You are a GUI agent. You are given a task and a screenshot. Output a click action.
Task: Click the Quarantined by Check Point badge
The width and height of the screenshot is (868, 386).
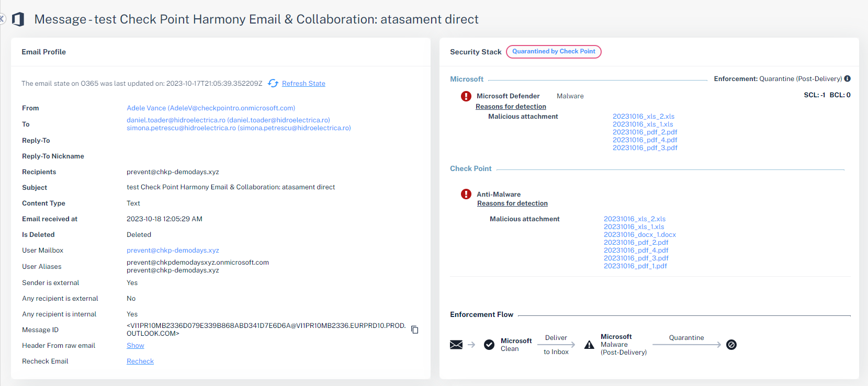(554, 51)
